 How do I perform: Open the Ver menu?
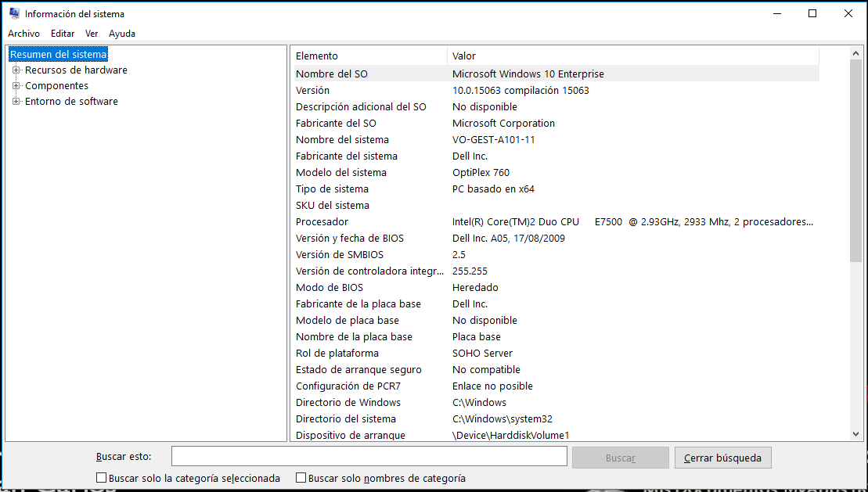click(x=92, y=34)
